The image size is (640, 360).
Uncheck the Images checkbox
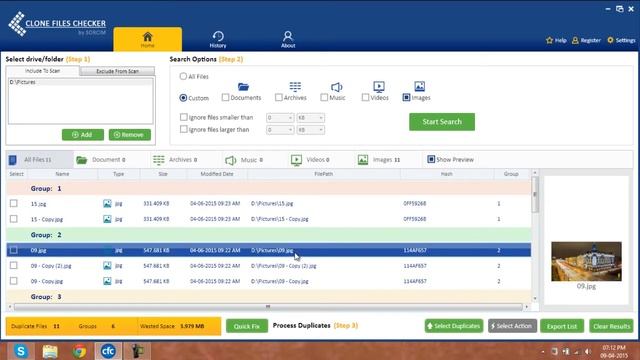click(406, 97)
